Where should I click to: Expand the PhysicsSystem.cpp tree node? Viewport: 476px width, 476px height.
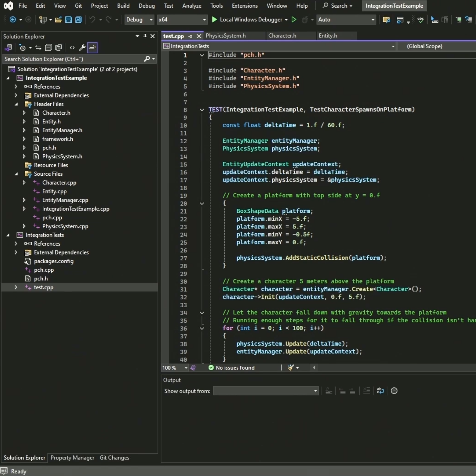coord(24,226)
